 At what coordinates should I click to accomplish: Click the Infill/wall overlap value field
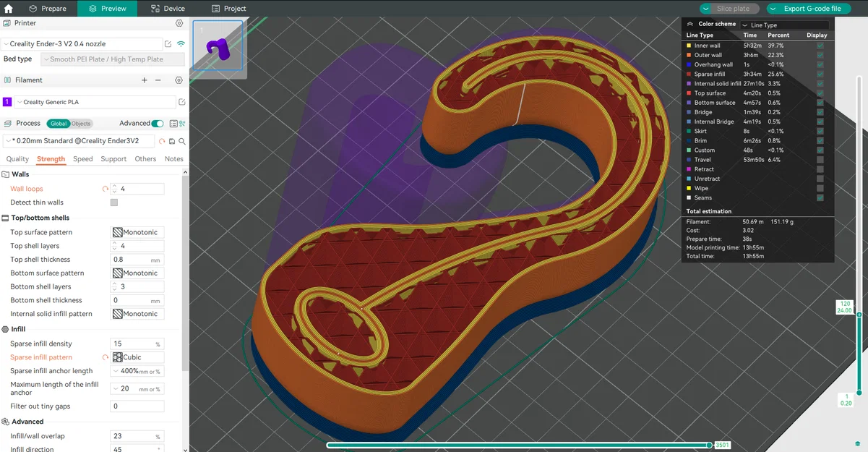click(x=137, y=436)
